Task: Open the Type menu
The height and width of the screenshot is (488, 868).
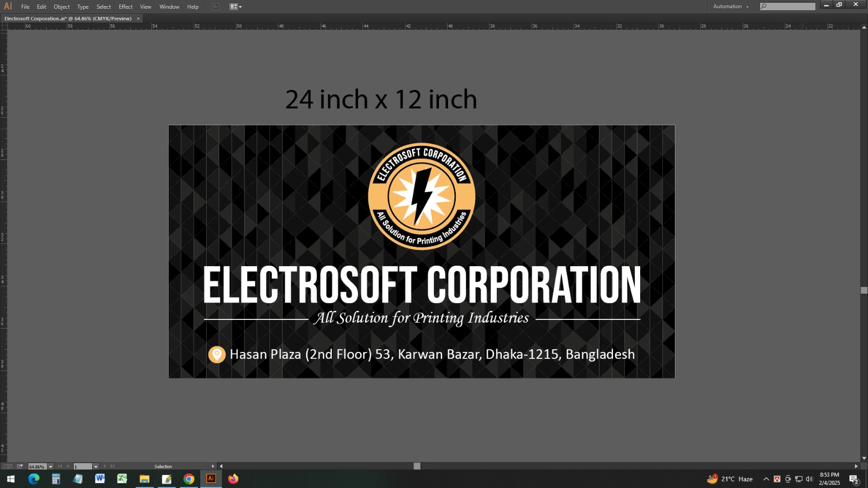Action: tap(82, 7)
